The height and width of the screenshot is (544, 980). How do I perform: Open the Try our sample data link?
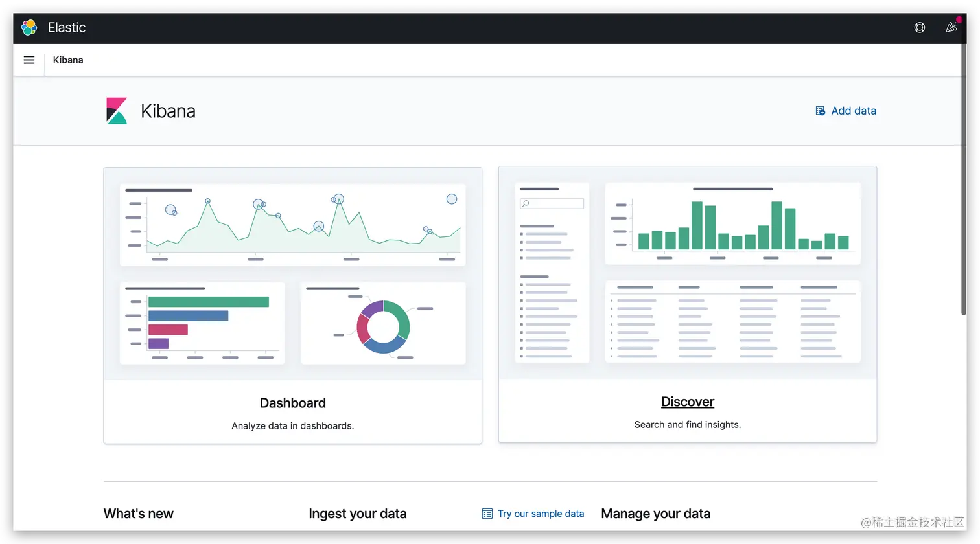click(x=533, y=514)
